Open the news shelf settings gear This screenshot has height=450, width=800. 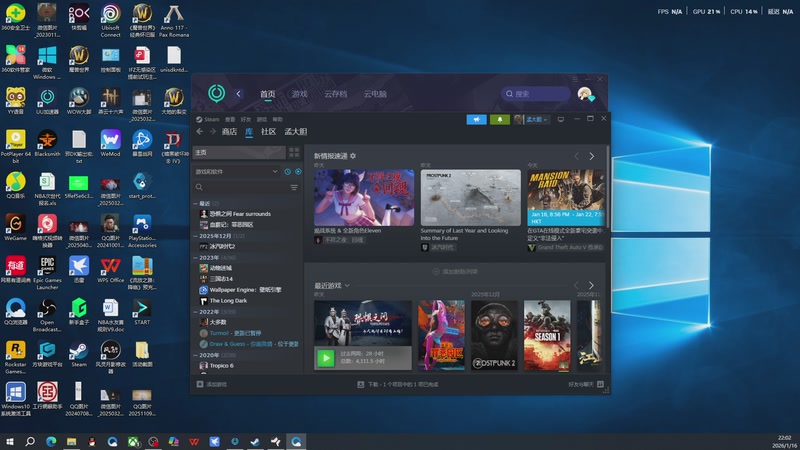point(353,156)
